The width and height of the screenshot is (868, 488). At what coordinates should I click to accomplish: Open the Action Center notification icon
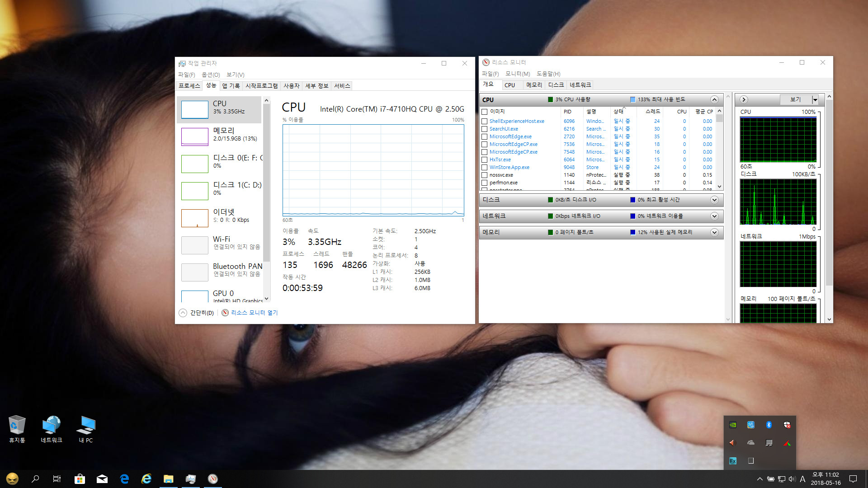click(853, 479)
